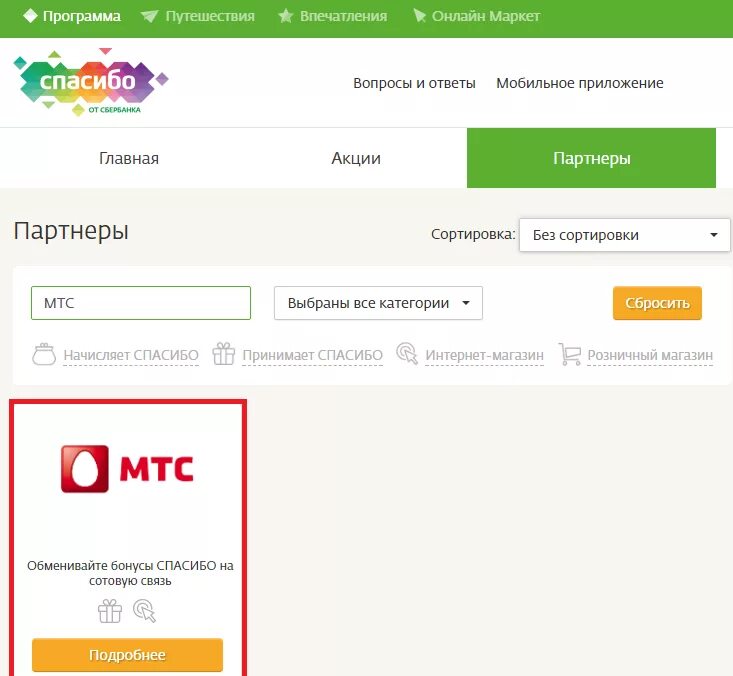Screen dimensions: 733x676
Task: Open the Главная tab
Action: click(x=129, y=158)
